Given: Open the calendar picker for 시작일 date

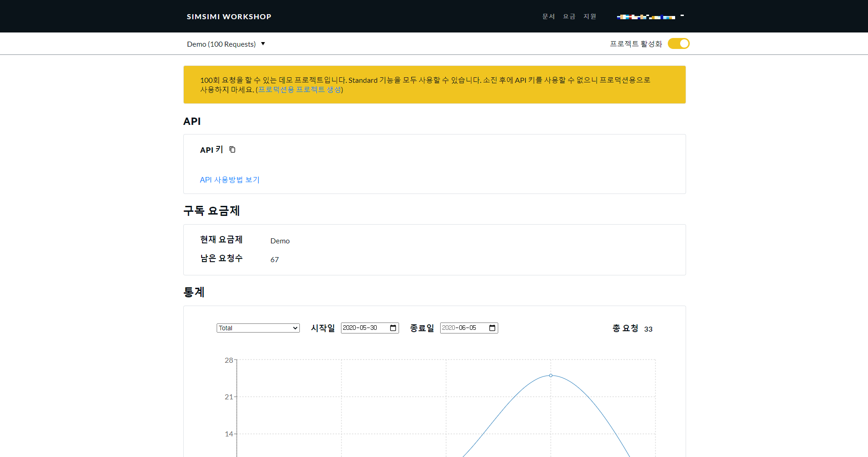Looking at the screenshot, I should [x=393, y=328].
